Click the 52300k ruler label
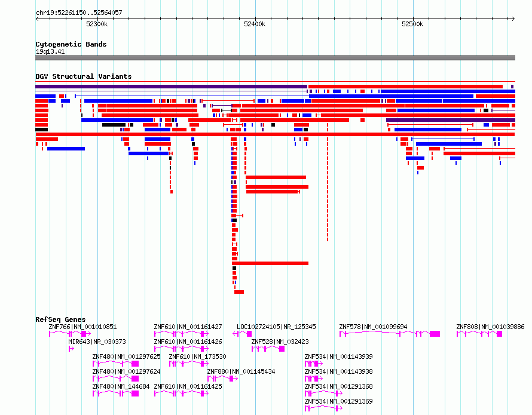 coord(97,24)
